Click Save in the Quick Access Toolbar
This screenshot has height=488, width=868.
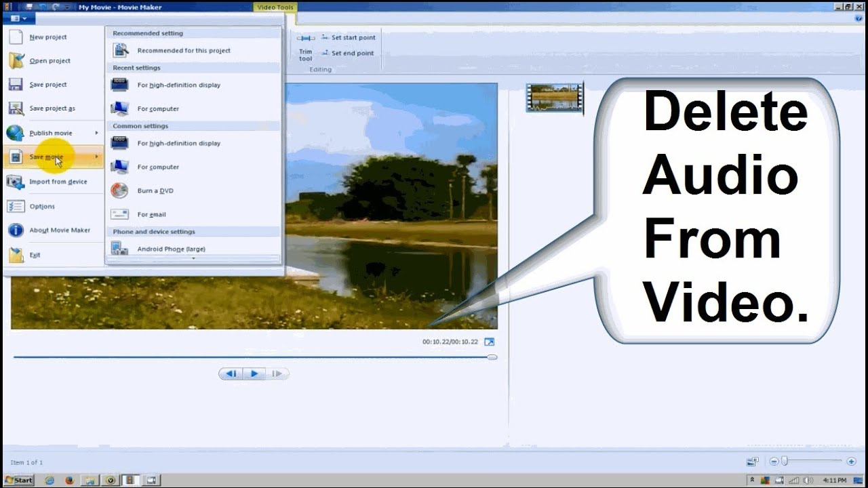29,7
